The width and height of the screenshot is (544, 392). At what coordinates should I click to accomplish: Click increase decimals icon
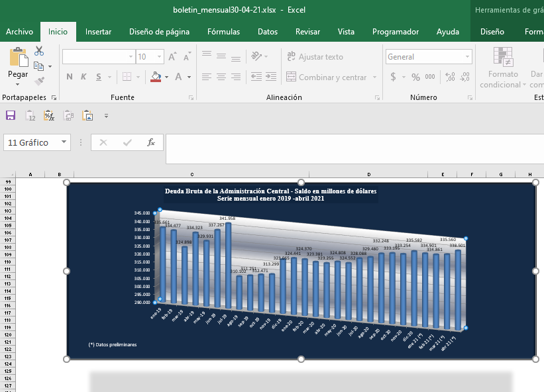click(x=450, y=77)
